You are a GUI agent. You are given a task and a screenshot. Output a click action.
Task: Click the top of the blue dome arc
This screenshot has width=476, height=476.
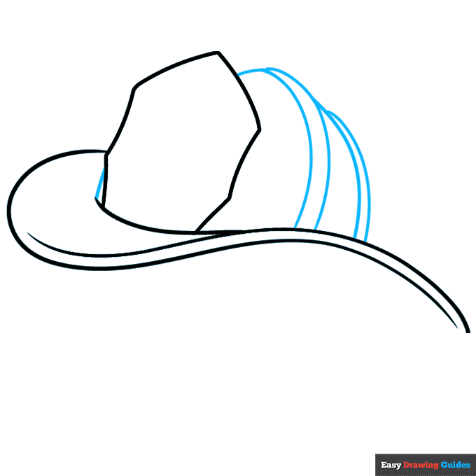point(262,69)
